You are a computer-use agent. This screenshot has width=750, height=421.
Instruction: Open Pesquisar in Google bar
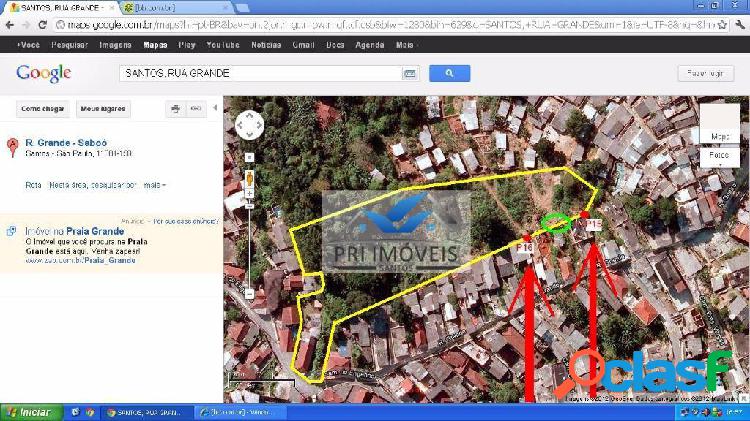tap(70, 45)
